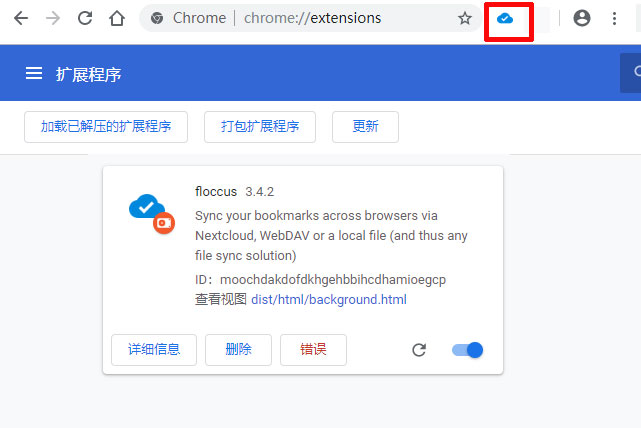Open the floccus extension toolbar icon
641x428 pixels.
[x=505, y=18]
